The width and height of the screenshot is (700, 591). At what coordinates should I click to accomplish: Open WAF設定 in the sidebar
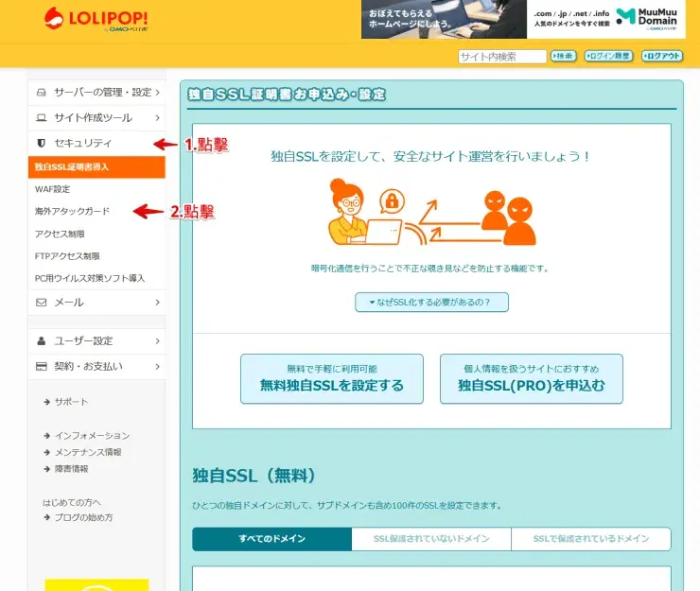52,189
